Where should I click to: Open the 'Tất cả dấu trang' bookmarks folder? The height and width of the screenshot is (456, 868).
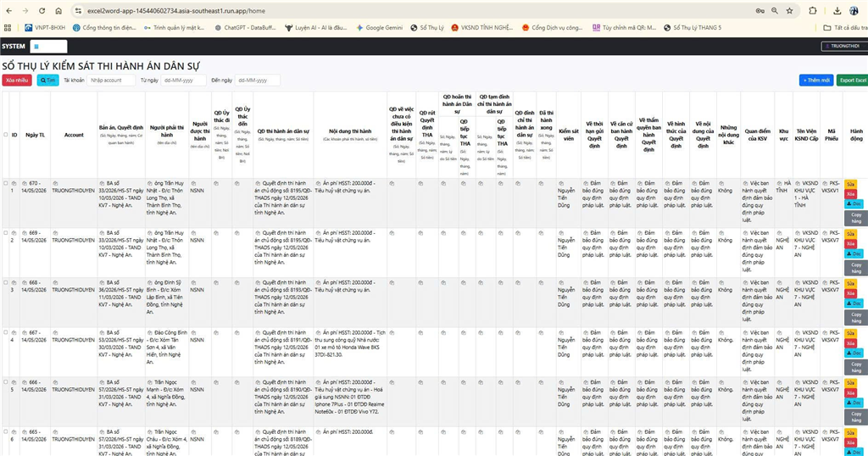point(845,27)
